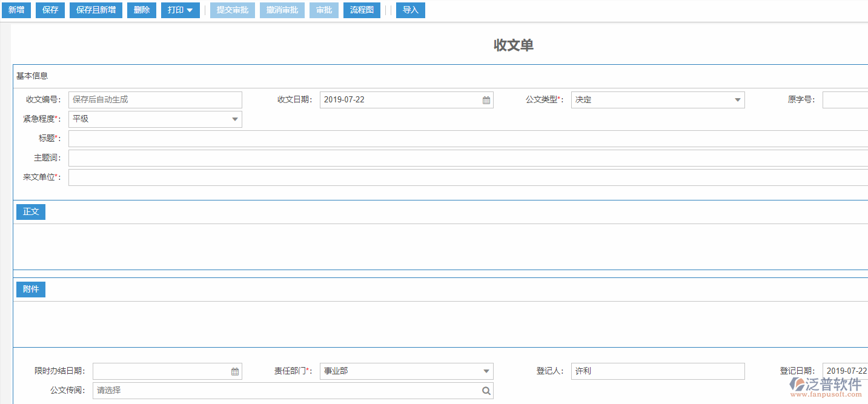Viewport: 868px width, 404px height.
Task: Open the 责任部门 dropdown showing 事业部
Action: click(x=485, y=371)
